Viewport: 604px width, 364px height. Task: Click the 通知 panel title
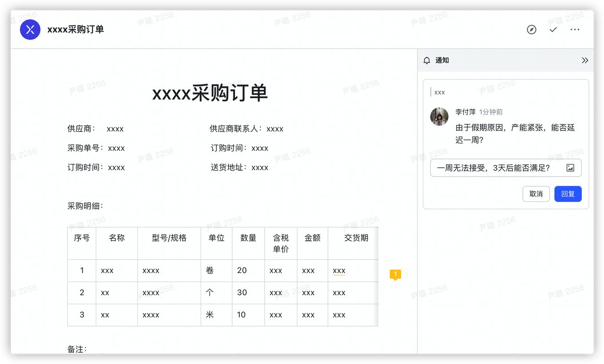click(x=442, y=60)
